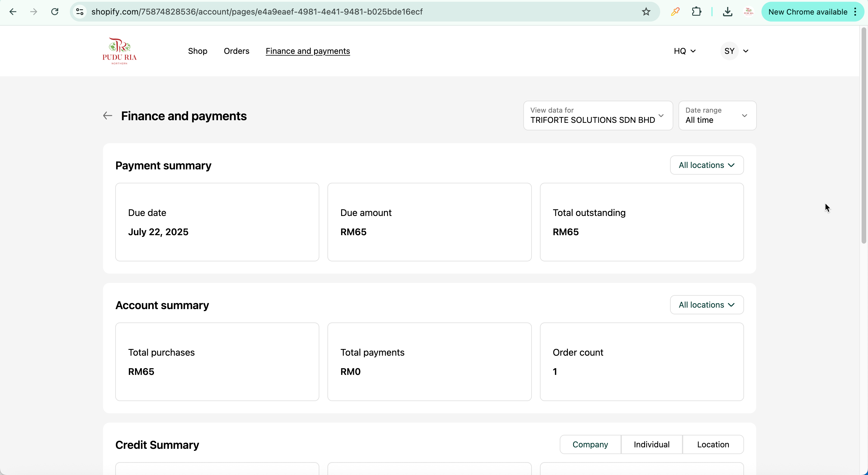Open Payment summary All locations dropdown

pyautogui.click(x=707, y=165)
